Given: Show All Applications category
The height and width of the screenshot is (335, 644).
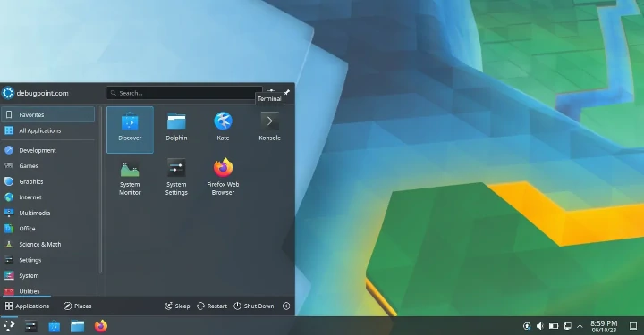Looking at the screenshot, I should [47, 130].
